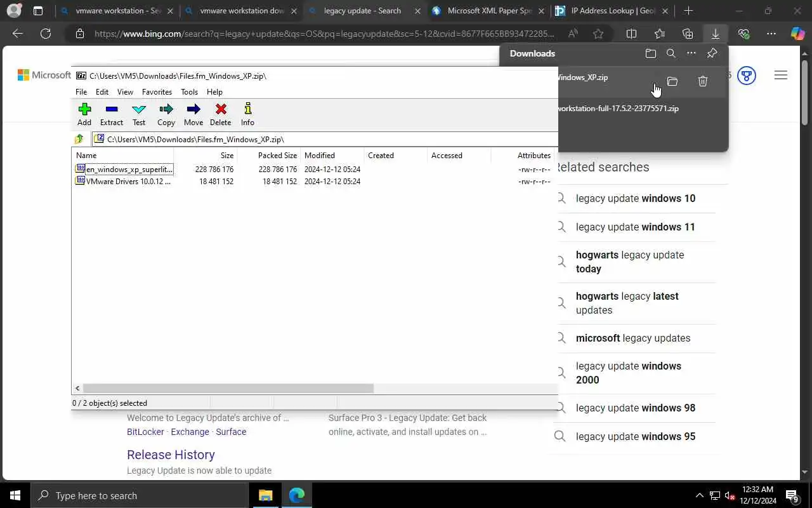This screenshot has height=508, width=812.
Task: Click the taskbar search box
Action: click(140, 495)
